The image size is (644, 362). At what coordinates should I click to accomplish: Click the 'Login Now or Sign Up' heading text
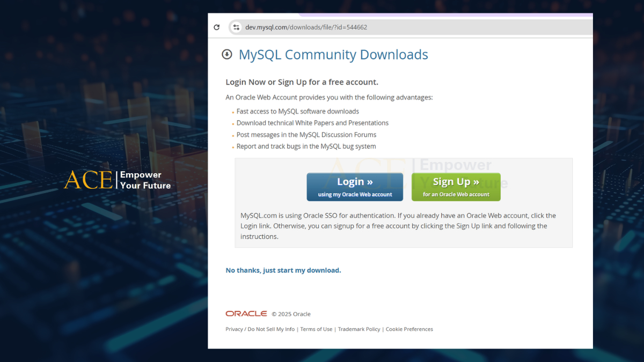click(302, 82)
